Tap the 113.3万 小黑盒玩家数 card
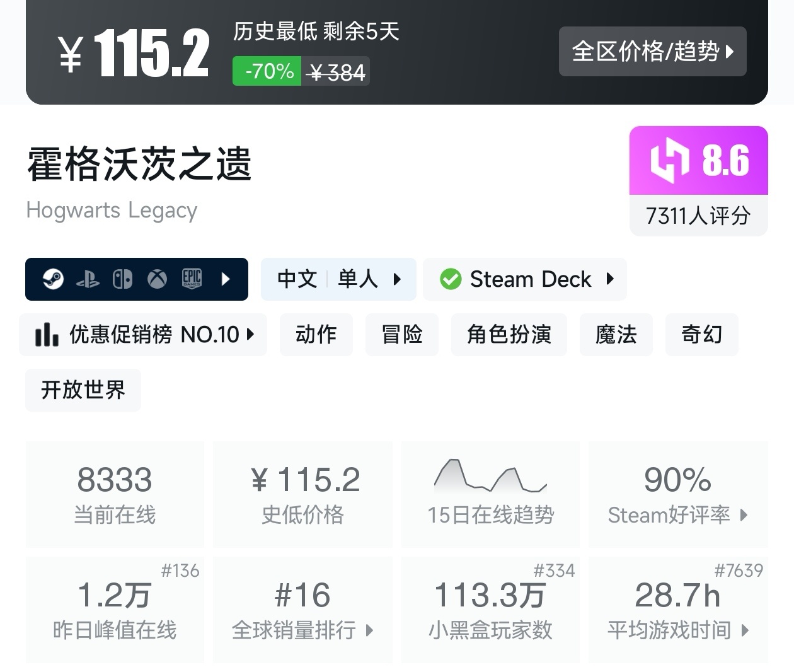This screenshot has width=794, height=672. coord(490,610)
